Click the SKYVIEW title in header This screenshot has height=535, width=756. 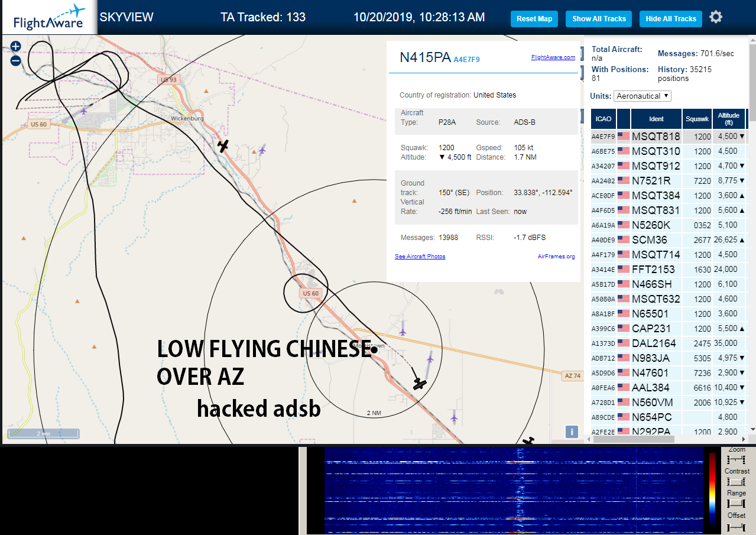tap(126, 17)
